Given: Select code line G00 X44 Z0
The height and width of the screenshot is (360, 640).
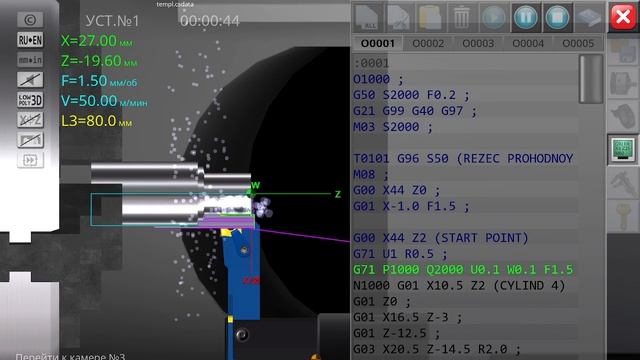Looking at the screenshot, I should point(397,190).
